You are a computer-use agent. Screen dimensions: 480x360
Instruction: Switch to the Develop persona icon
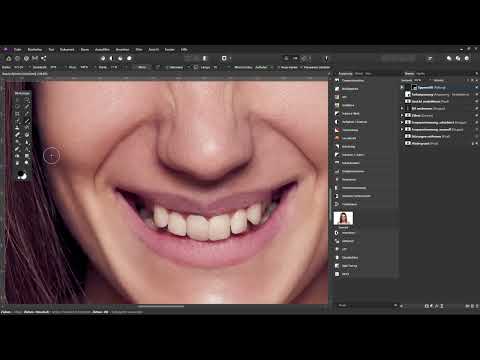(26, 58)
